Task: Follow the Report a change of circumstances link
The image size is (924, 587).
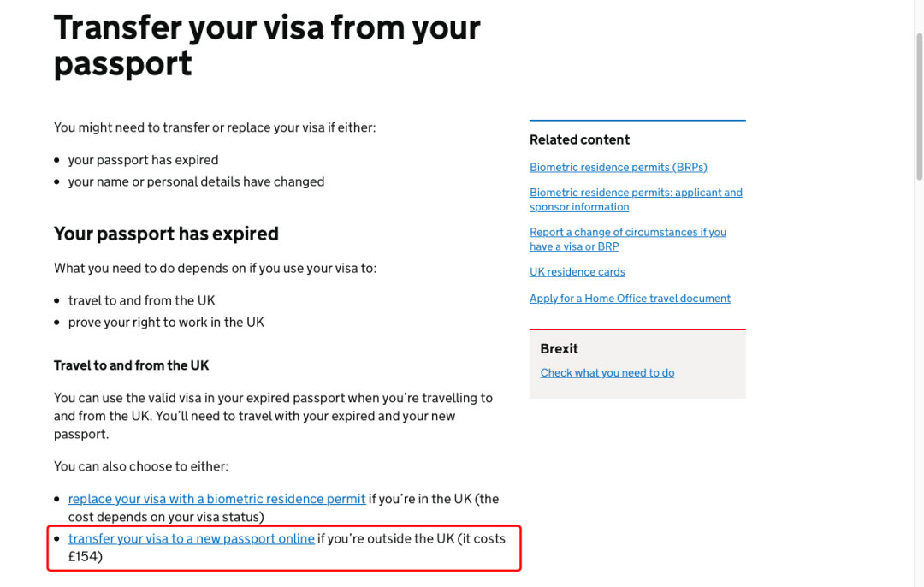Action: pyautogui.click(x=628, y=240)
